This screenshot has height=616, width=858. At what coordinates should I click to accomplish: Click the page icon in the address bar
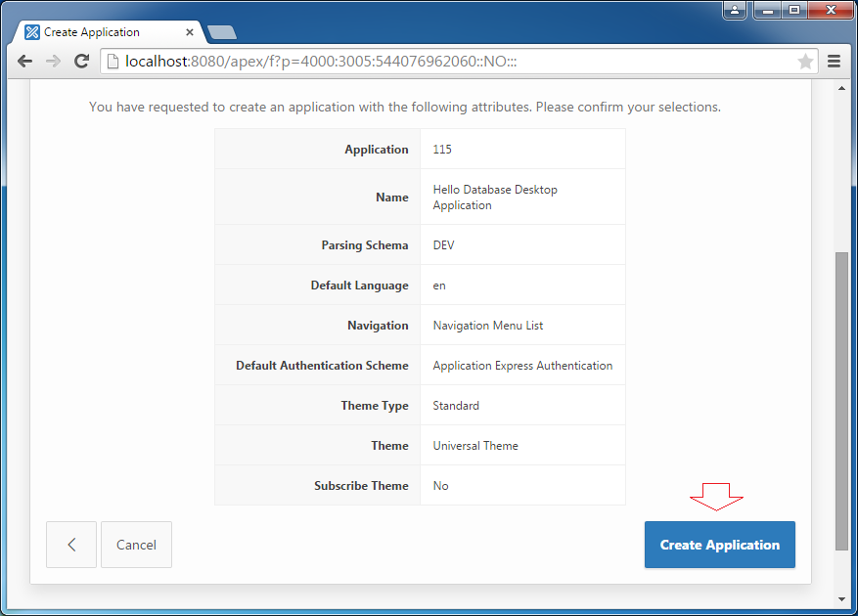pos(113,62)
